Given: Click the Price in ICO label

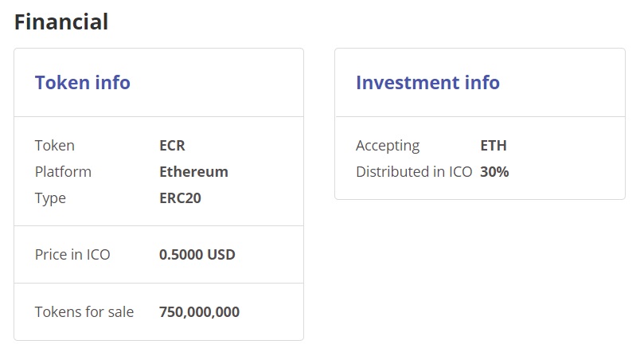Looking at the screenshot, I should [72, 255].
